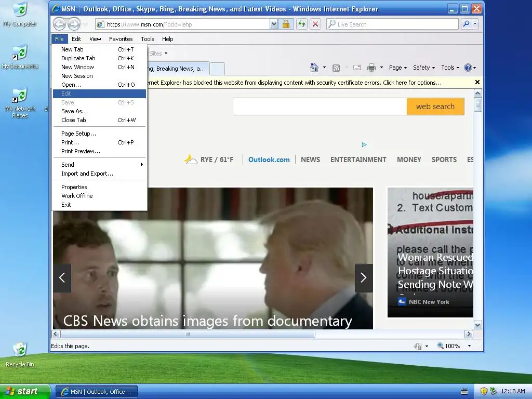532x399 pixels.
Task: Select Import and Export... entry
Action: 99,174
